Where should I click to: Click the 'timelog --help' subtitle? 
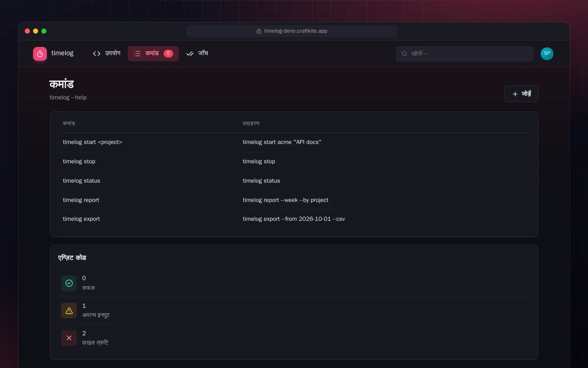coord(68,98)
